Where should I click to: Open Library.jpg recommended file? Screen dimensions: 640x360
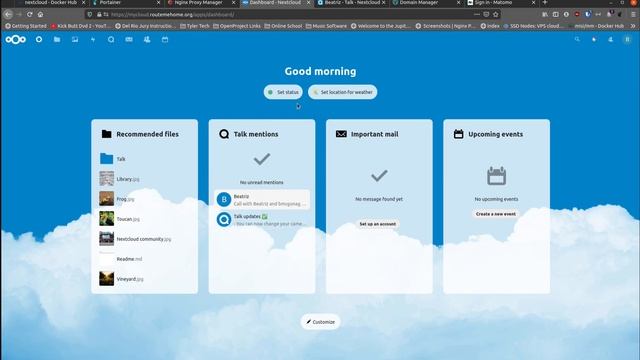tap(144, 179)
